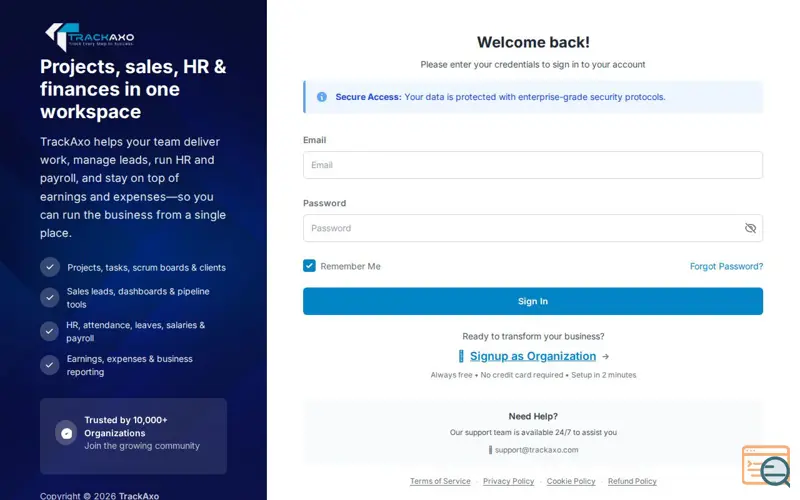The height and width of the screenshot is (500, 800).
Task: Click the Secure Access info icon
Action: pos(321,97)
